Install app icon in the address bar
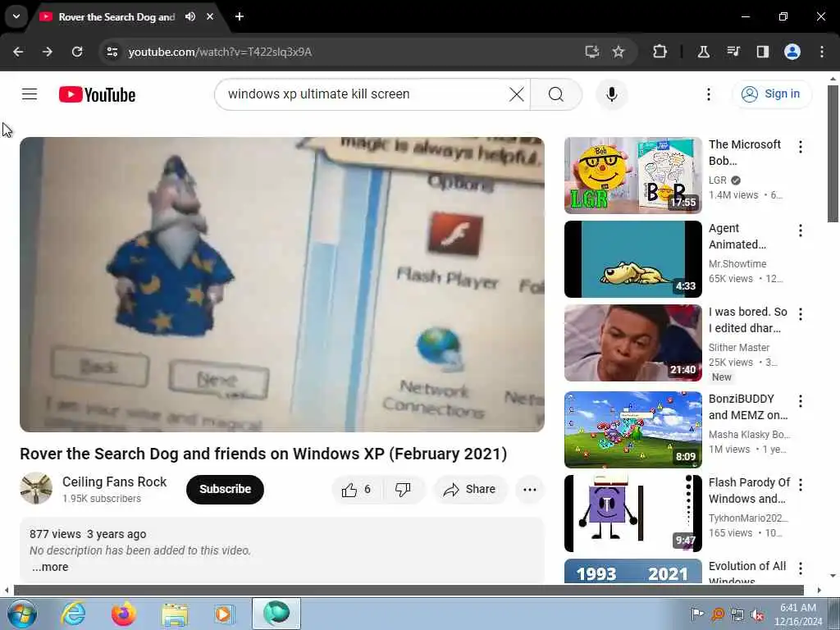Screen dimensions: 840x630 592,52
